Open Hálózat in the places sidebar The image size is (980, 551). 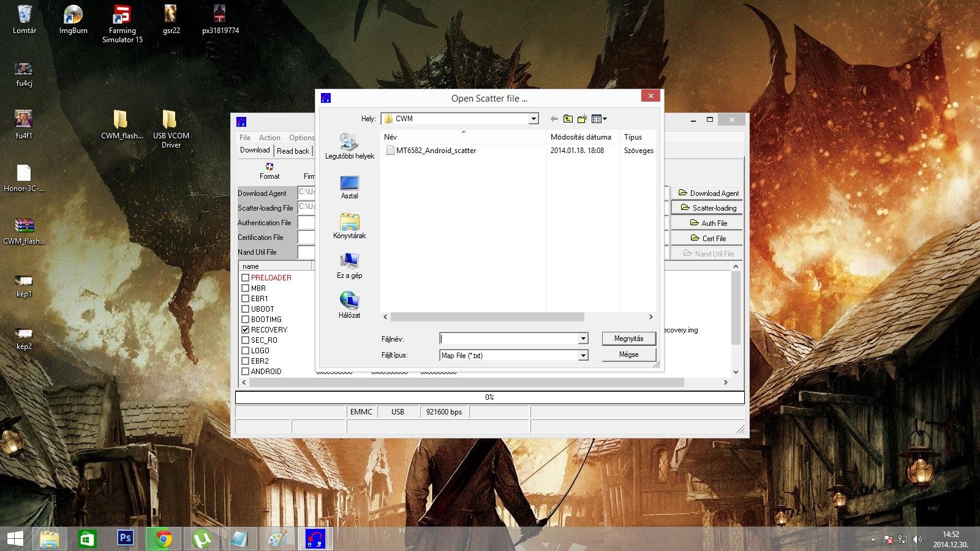[x=349, y=305]
